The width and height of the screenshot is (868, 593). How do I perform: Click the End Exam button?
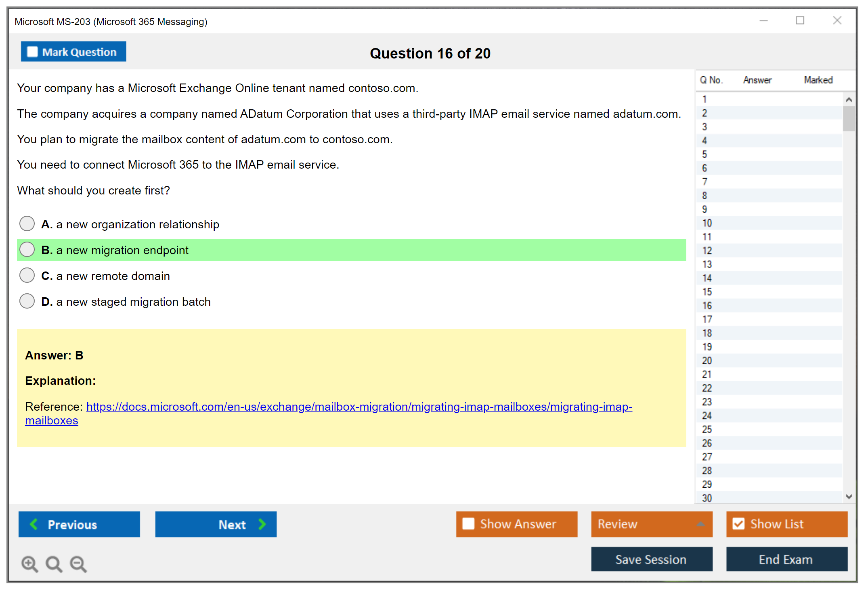click(786, 560)
